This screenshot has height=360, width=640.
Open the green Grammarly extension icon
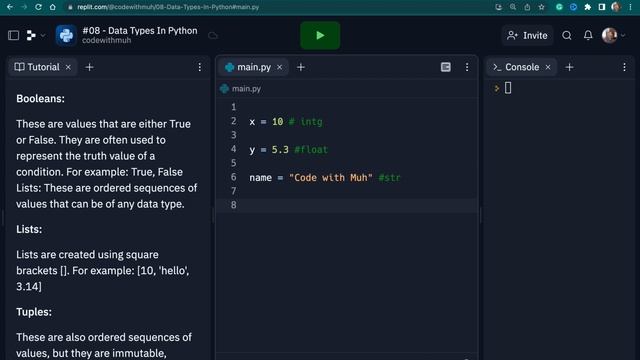point(559,7)
